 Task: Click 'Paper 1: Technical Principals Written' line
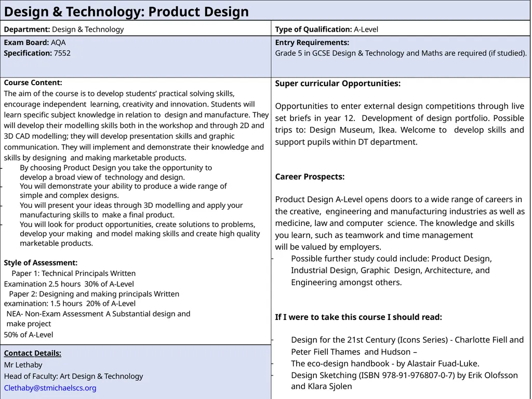click(74, 273)
